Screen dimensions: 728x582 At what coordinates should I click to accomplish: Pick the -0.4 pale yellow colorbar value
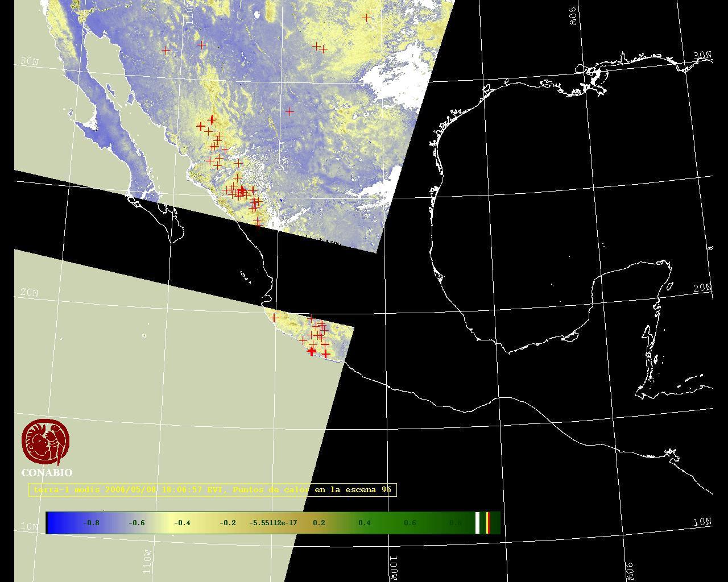click(182, 523)
